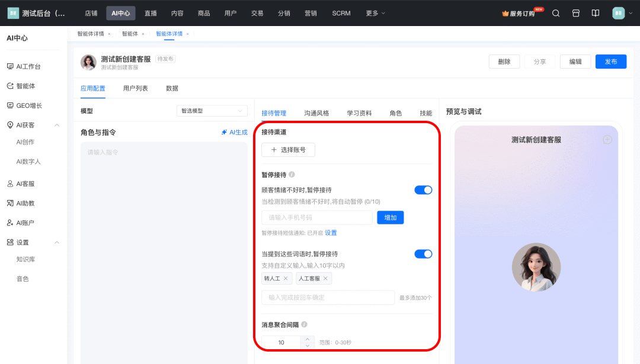
Task: Click the 分享 button
Action: [540, 62]
